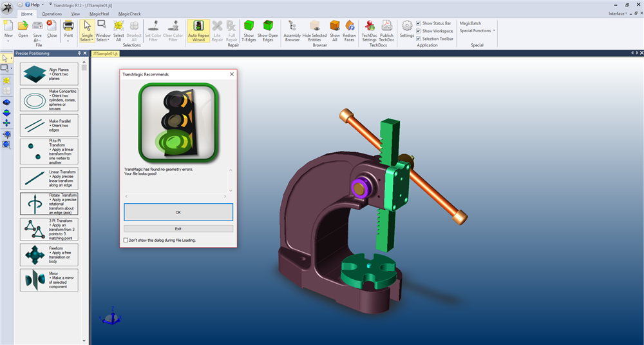Click the Redraw Faces icon
The width and height of the screenshot is (644, 345).
click(x=349, y=30)
